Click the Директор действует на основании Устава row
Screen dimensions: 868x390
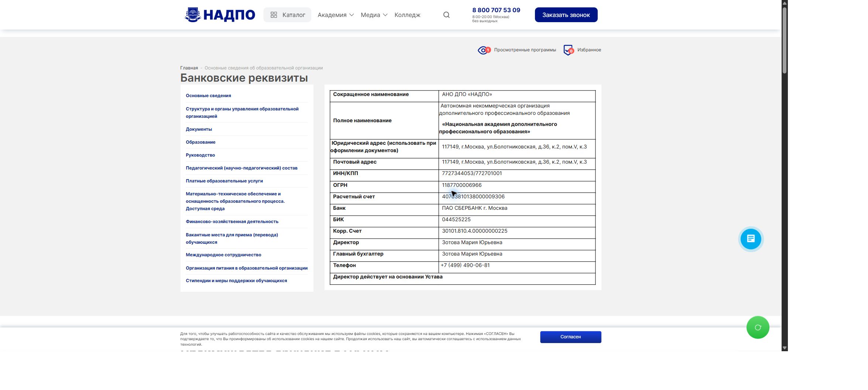462,279
